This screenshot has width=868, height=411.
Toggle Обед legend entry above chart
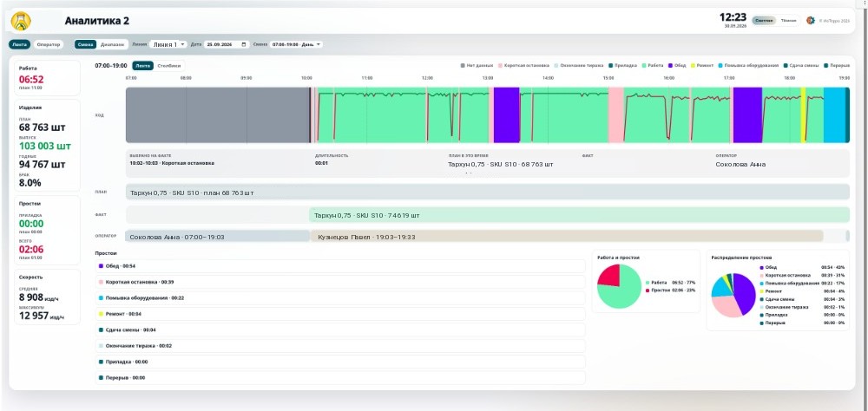click(677, 65)
